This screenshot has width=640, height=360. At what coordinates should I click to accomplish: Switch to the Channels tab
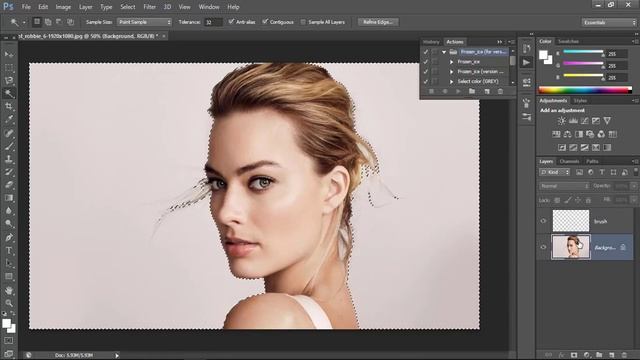coord(569,161)
